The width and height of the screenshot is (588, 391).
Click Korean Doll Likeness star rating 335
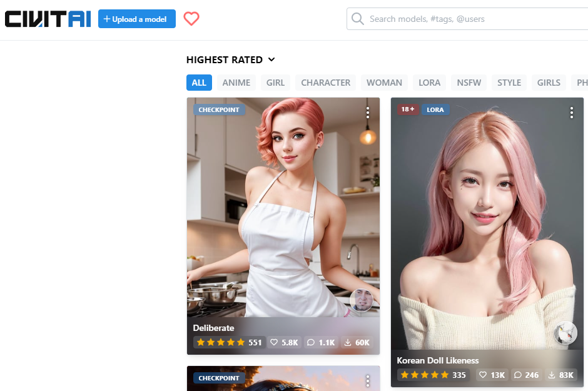pos(433,375)
